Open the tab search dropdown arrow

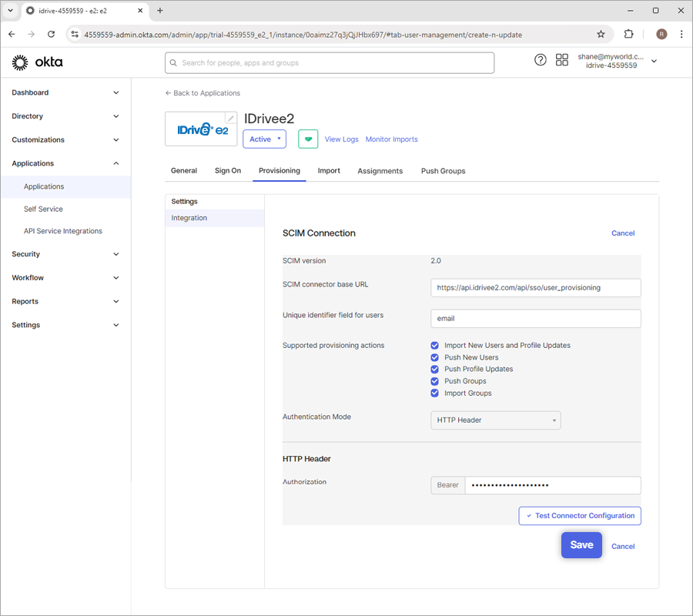click(10, 10)
